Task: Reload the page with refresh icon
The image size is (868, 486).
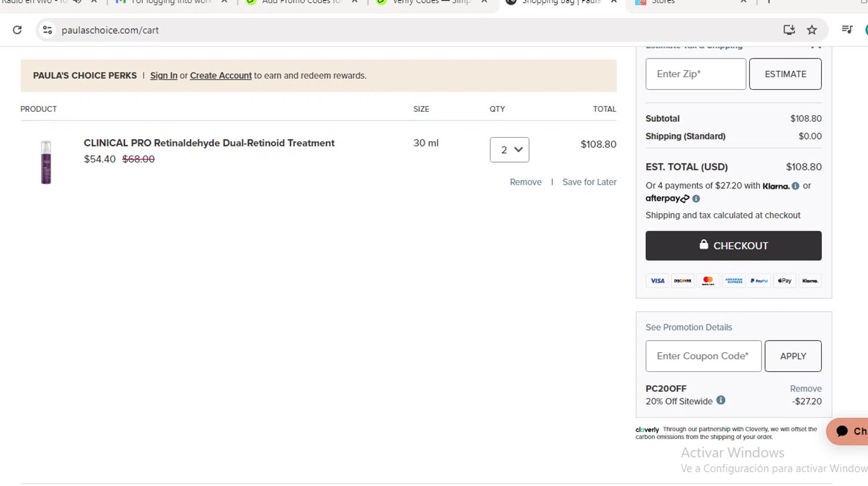Action: click(17, 30)
